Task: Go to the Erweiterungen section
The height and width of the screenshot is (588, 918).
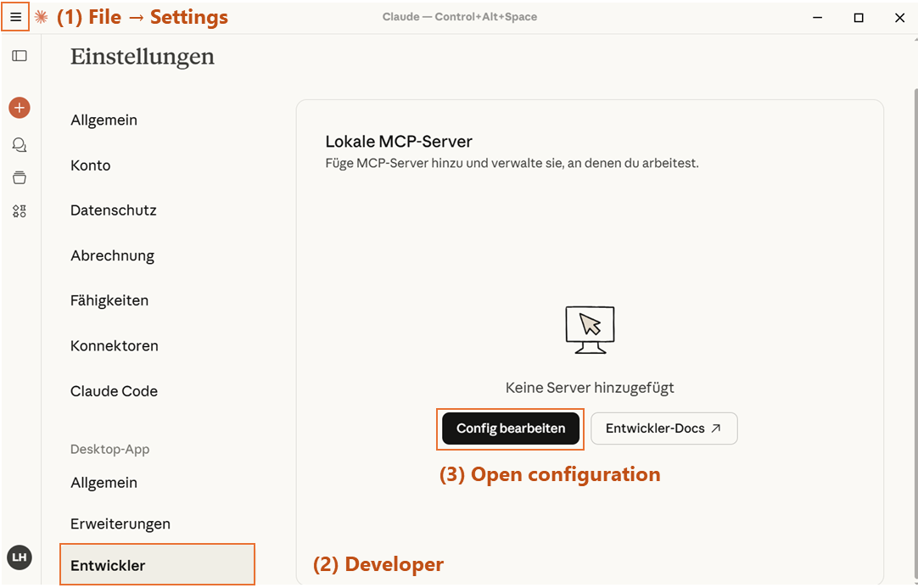Action: 120,524
